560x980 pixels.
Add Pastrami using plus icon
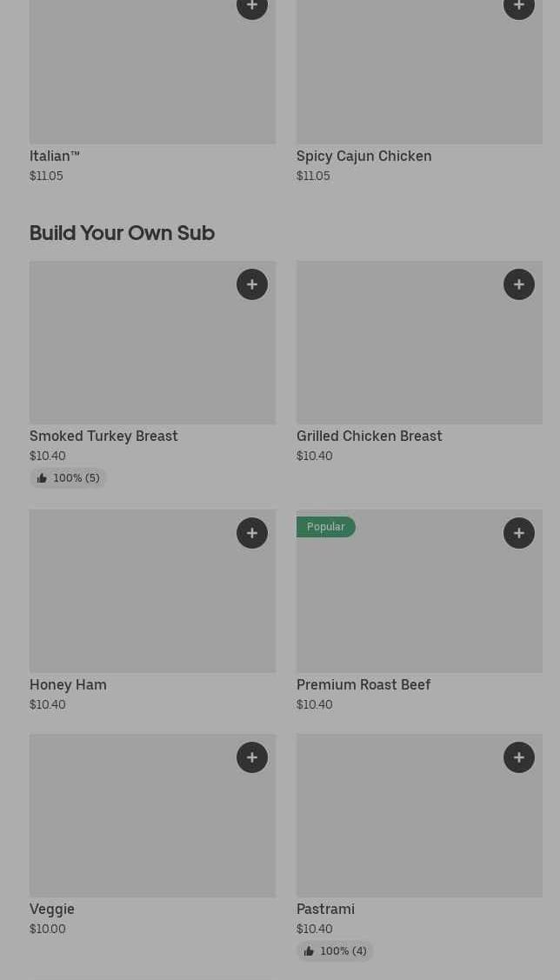pos(519,757)
